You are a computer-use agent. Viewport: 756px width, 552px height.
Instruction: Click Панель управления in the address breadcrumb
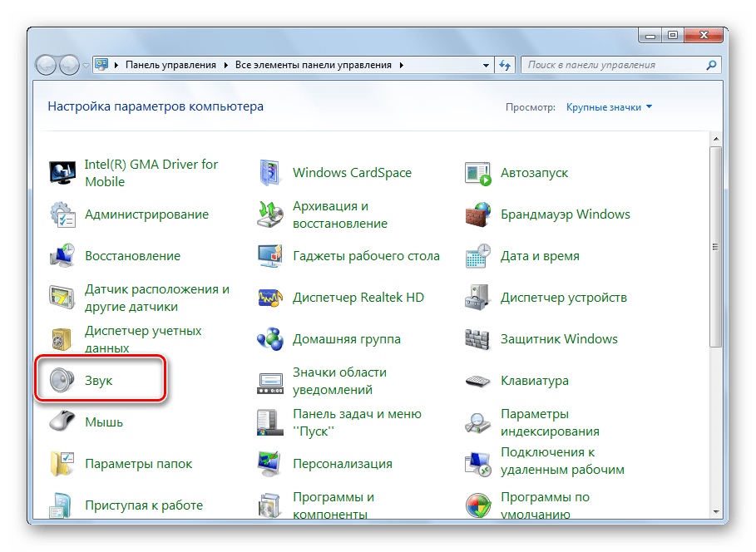click(x=170, y=65)
